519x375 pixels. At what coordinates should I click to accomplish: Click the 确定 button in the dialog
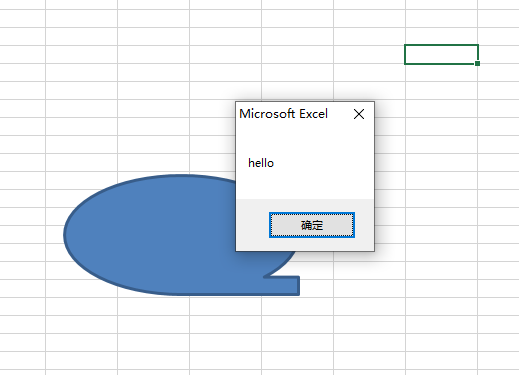pos(312,225)
